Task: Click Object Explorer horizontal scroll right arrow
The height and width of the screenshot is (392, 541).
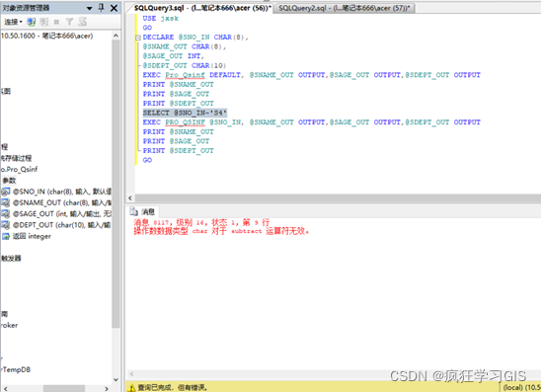Action: [x=107, y=389]
